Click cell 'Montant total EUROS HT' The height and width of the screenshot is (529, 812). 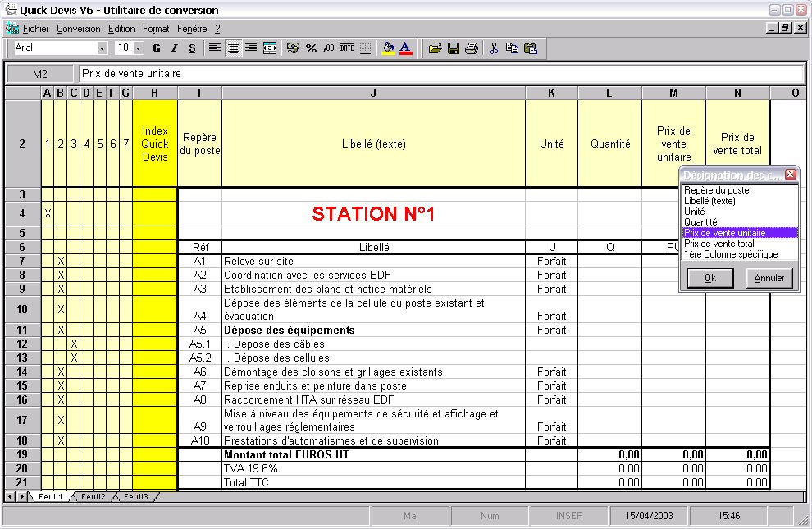(x=373, y=454)
